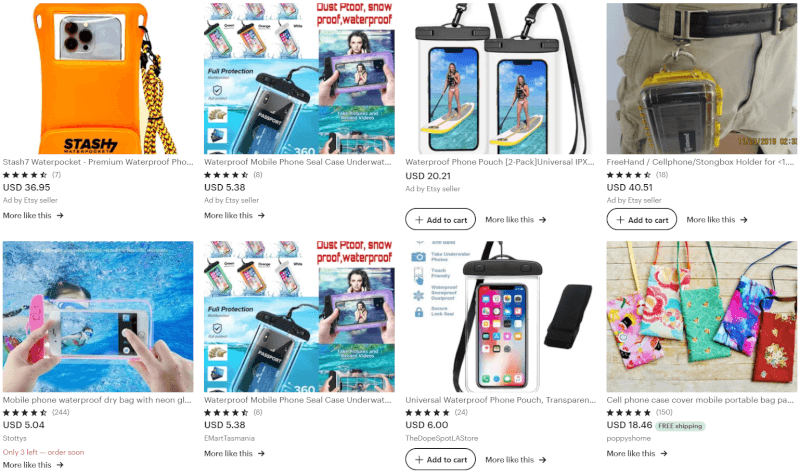Click More like this arrow for USD 5.04 dry bag
Image resolution: width=800 pixels, height=475 pixels.
pyautogui.click(x=60, y=465)
